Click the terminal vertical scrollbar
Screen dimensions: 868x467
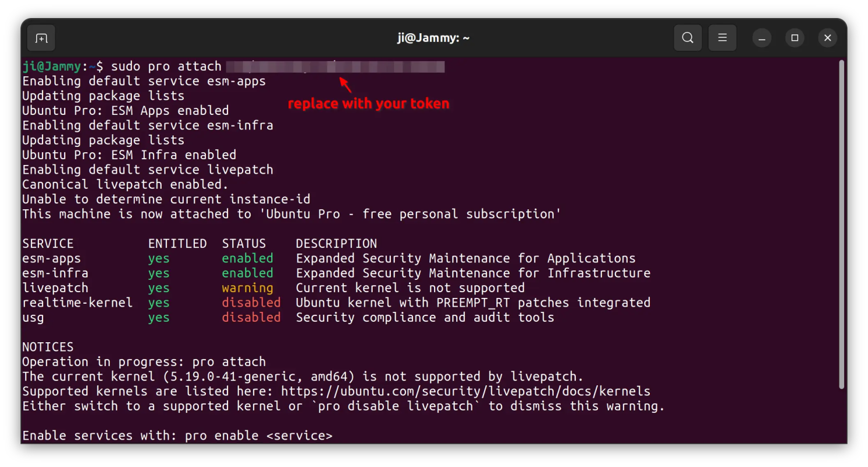click(841, 224)
